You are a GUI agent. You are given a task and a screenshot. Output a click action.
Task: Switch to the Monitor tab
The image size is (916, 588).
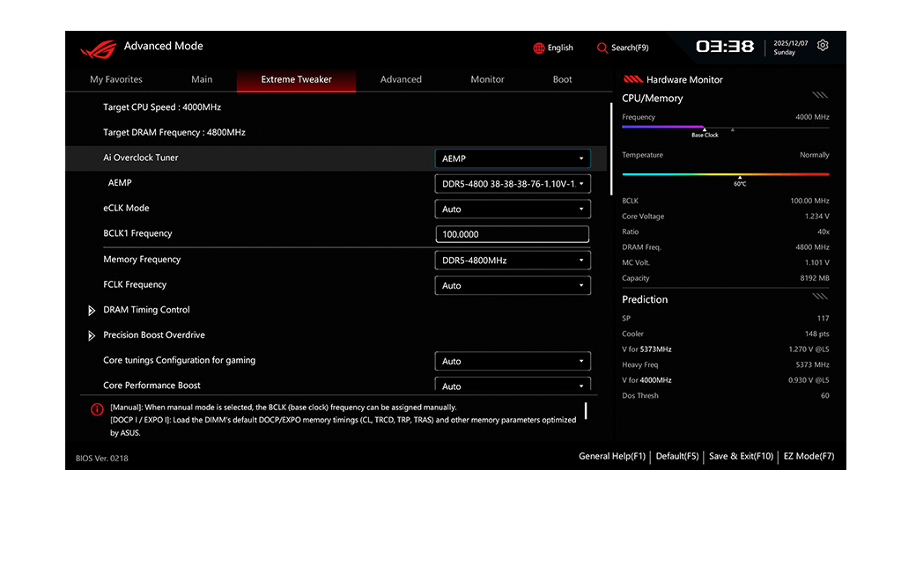pos(487,79)
